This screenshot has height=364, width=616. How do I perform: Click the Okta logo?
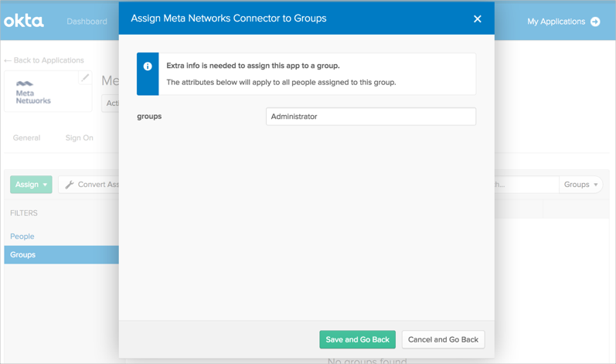[24, 21]
